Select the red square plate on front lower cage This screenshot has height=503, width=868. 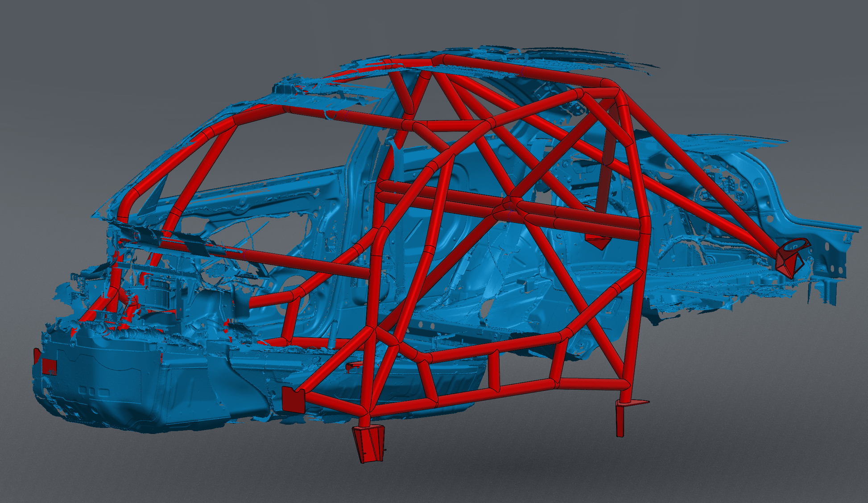tap(293, 400)
